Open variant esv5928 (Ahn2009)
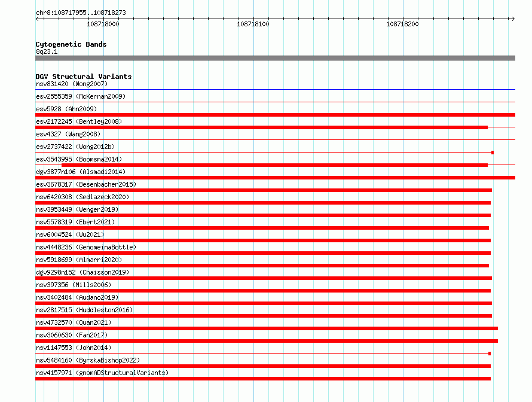The image size is (532, 402). pyautogui.click(x=66, y=109)
